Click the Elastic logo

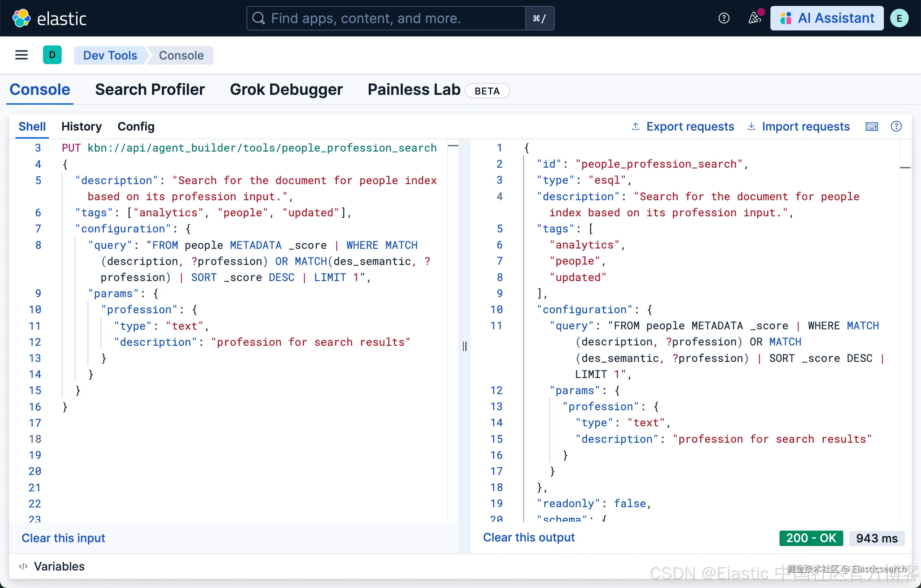[x=49, y=18]
